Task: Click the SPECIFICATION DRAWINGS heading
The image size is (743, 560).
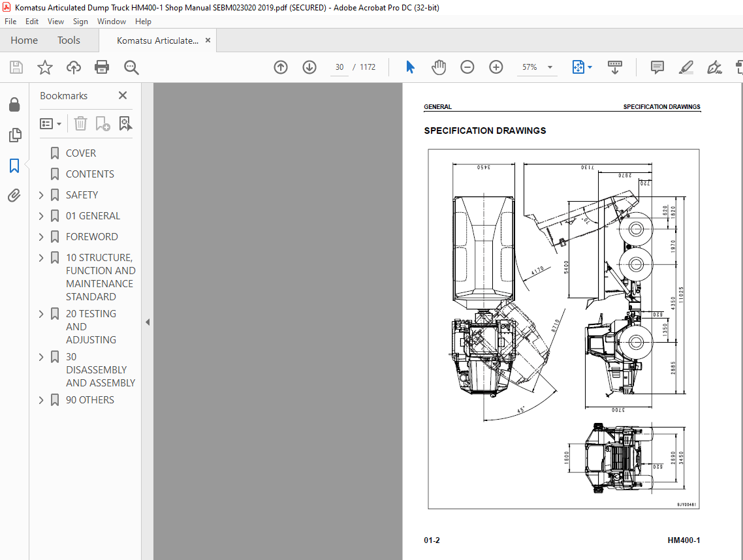Action: [x=484, y=131]
